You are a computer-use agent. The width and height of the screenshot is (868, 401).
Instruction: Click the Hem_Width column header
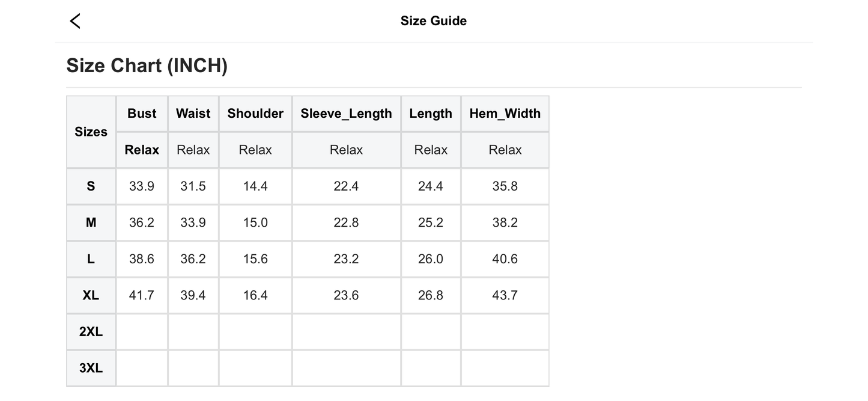click(505, 114)
